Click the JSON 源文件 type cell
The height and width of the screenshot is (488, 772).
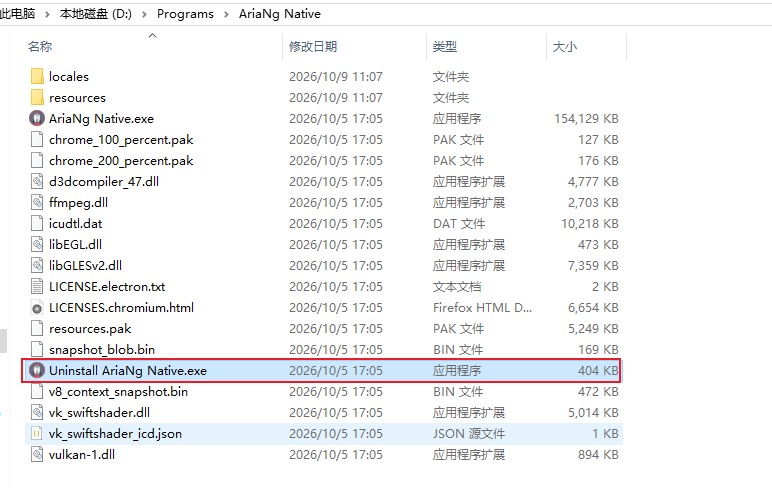(469, 433)
